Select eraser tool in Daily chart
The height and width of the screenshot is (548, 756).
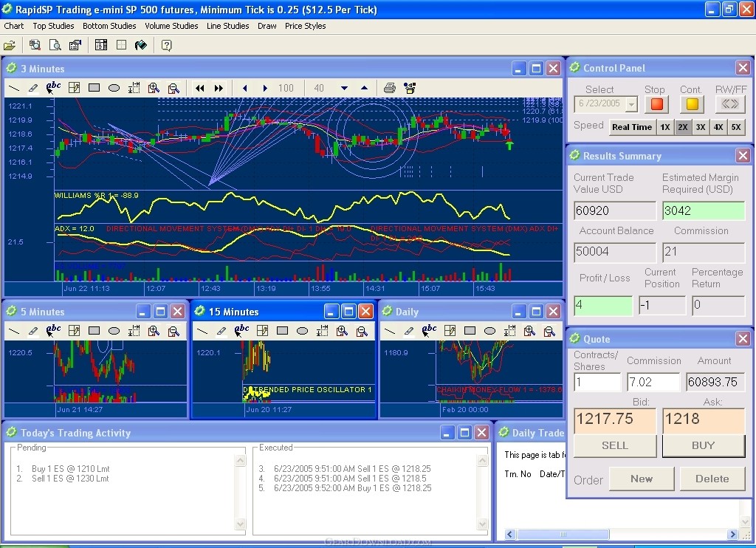point(409,331)
